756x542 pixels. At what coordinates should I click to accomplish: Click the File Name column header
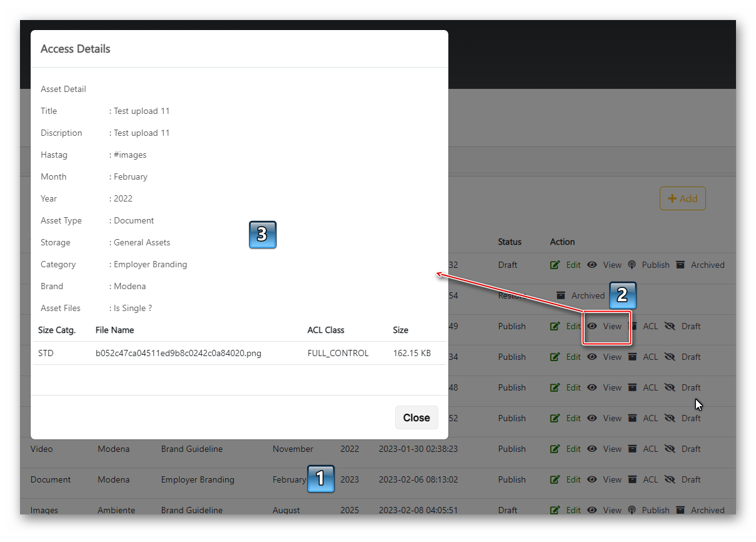click(x=114, y=330)
